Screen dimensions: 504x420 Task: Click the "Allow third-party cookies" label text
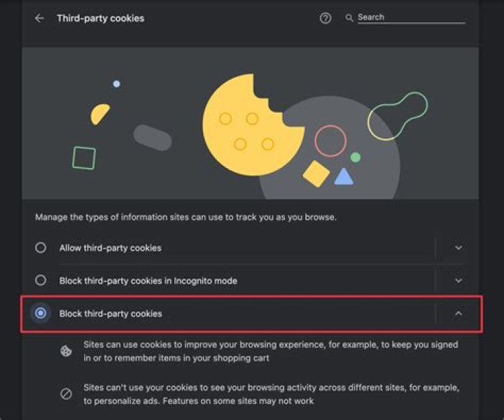click(x=111, y=248)
